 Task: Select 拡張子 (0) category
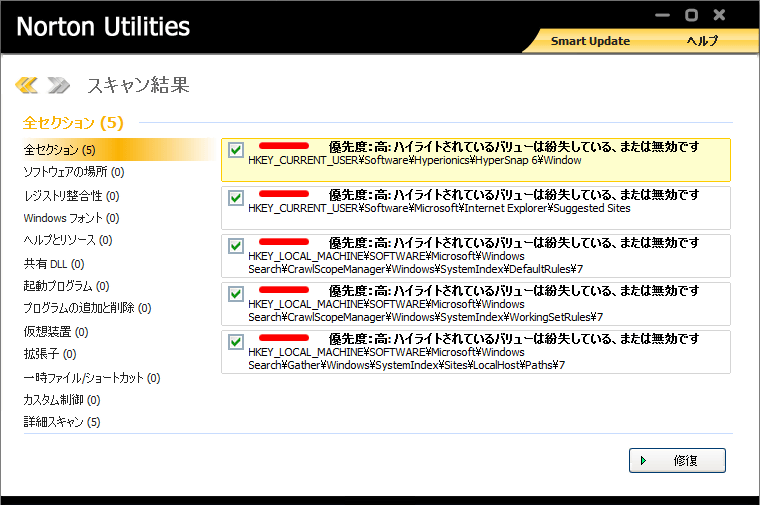pos(50,354)
